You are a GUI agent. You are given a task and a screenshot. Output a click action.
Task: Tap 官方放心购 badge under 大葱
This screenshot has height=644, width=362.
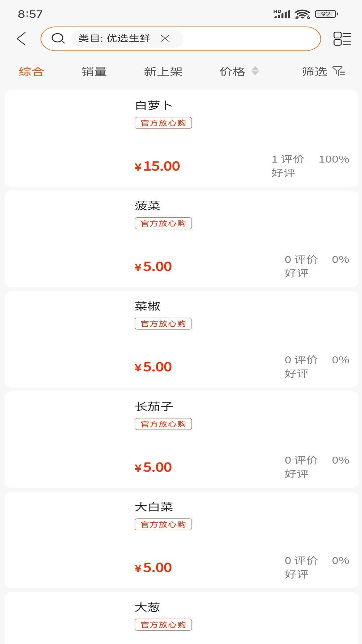point(163,625)
